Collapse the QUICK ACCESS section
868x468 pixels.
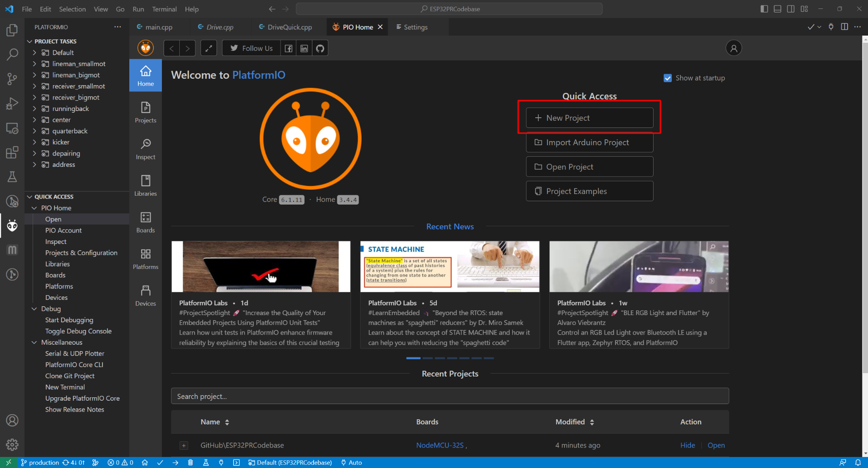pos(30,197)
